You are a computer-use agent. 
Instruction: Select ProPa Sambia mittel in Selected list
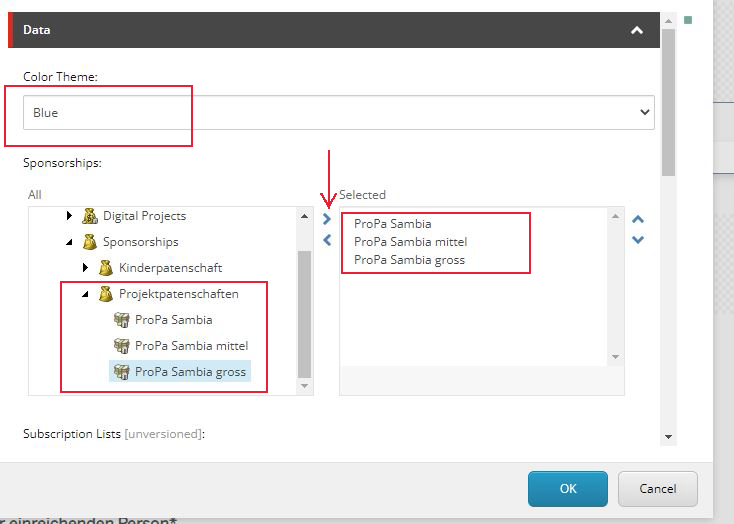tap(411, 242)
